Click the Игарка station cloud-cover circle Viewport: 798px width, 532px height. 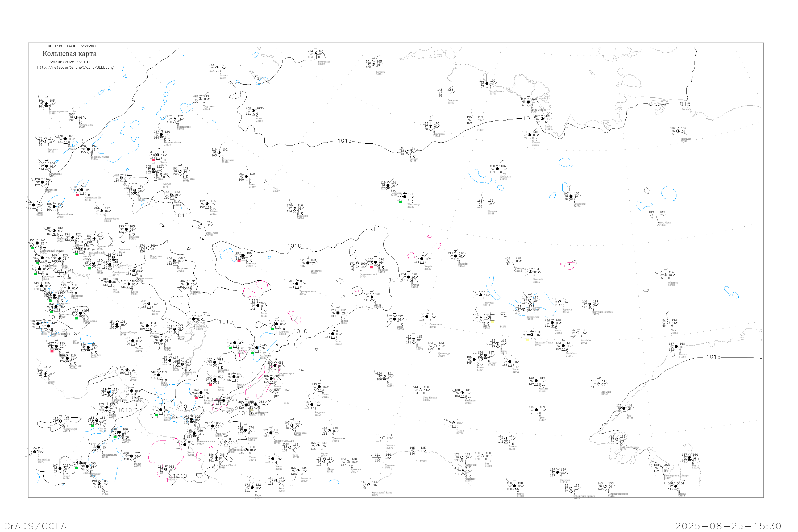point(217,68)
